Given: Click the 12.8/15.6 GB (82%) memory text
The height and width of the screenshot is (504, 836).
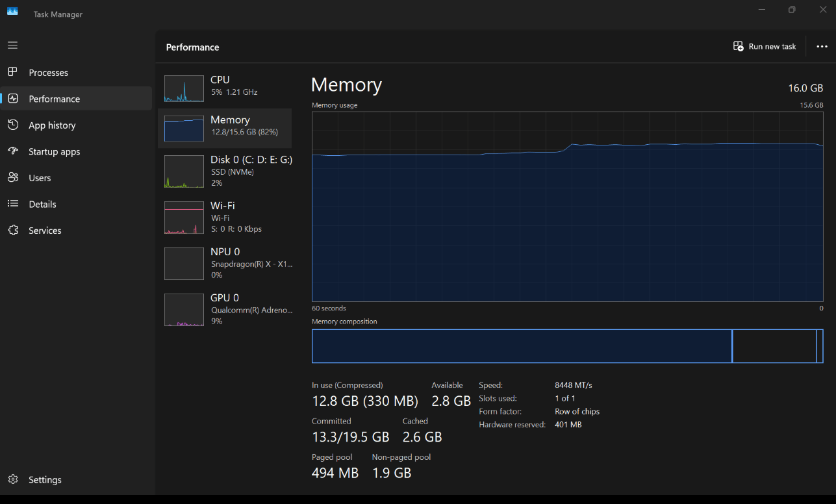Looking at the screenshot, I should click(x=245, y=132).
